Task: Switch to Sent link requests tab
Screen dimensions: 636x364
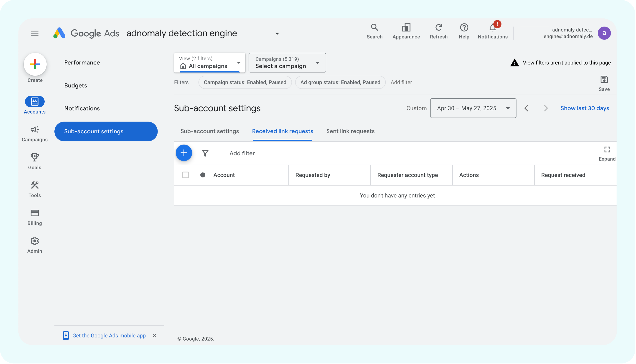Action: pos(350,131)
